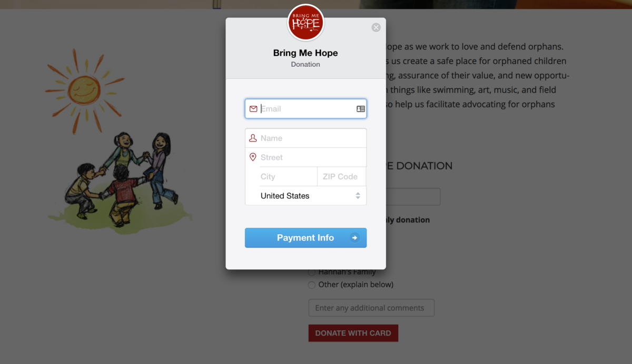Close the donation popup dialog
Image resolution: width=632 pixels, height=364 pixels.
(376, 27)
